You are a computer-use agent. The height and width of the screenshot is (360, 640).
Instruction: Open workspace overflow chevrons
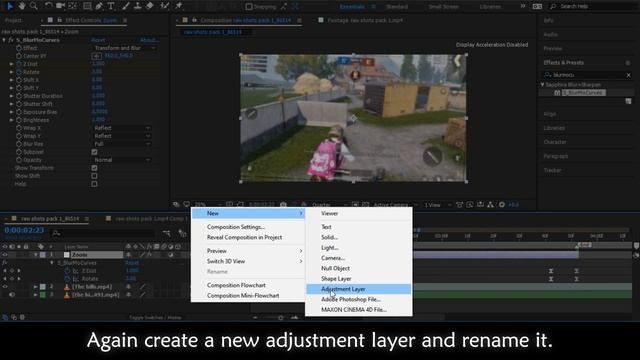coord(523,7)
